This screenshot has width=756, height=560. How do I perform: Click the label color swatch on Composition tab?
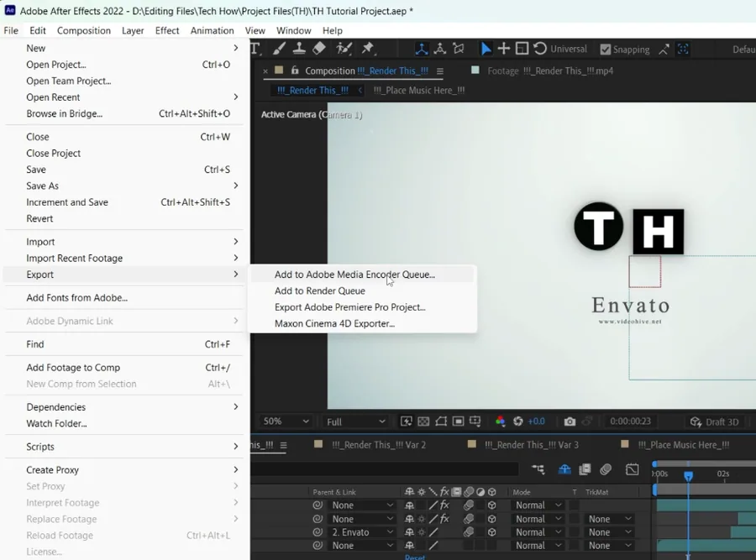click(x=279, y=70)
